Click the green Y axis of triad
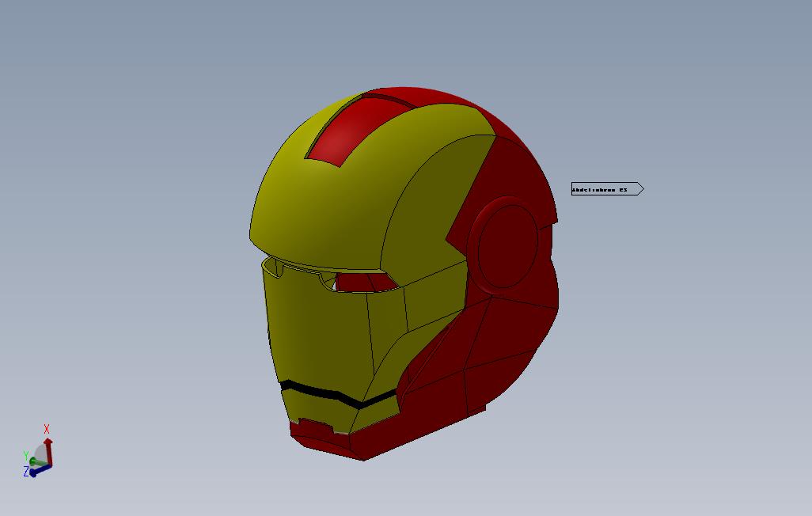 coord(36,461)
